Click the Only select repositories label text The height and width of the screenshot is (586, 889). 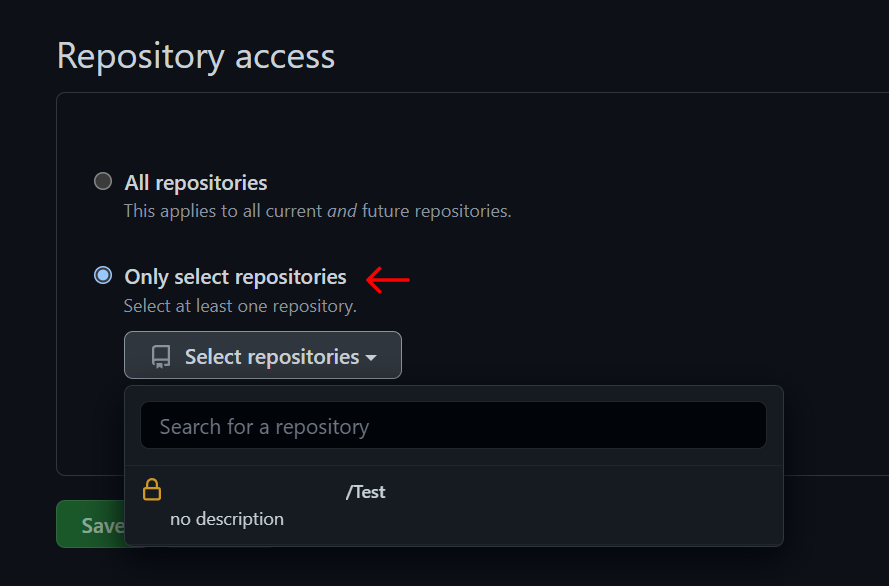click(235, 277)
